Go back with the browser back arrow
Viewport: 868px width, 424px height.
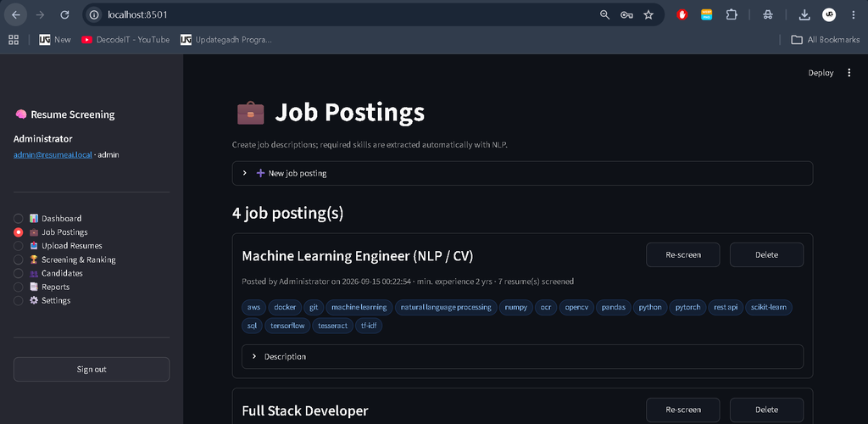pyautogui.click(x=15, y=15)
